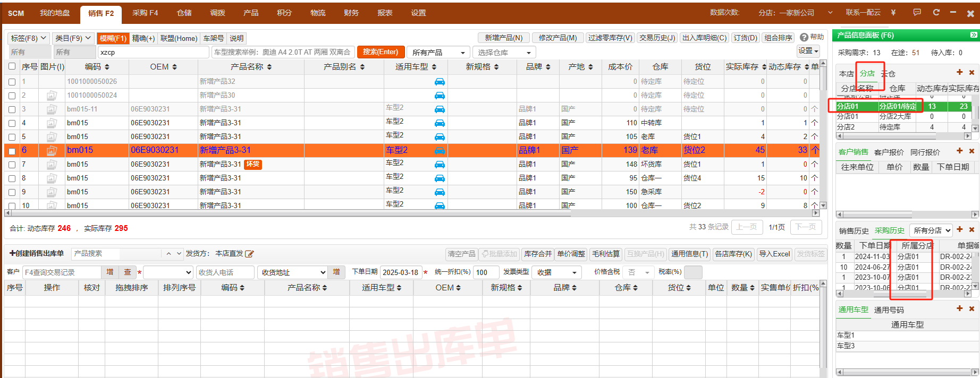Click the 新增产品(N) button
The width and height of the screenshot is (980, 378).
(x=503, y=38)
